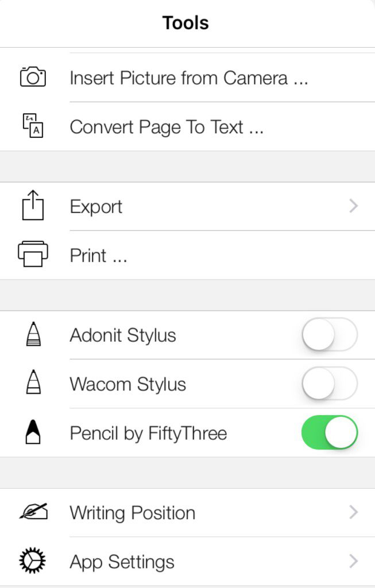Viewport: 375px width, 588px height.
Task: Tap the printer icon
Action: [x=33, y=254]
